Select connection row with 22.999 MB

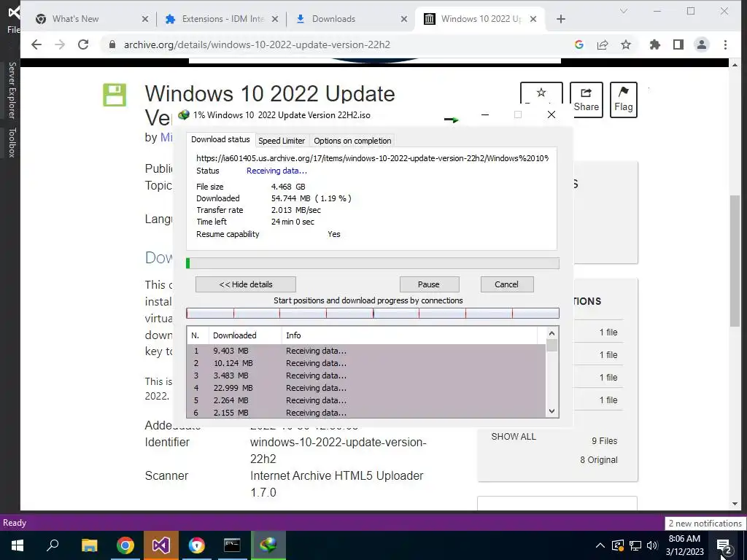[366, 388]
